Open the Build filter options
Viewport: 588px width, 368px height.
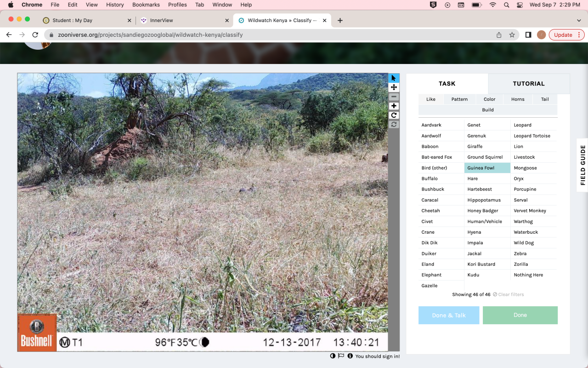click(x=488, y=110)
